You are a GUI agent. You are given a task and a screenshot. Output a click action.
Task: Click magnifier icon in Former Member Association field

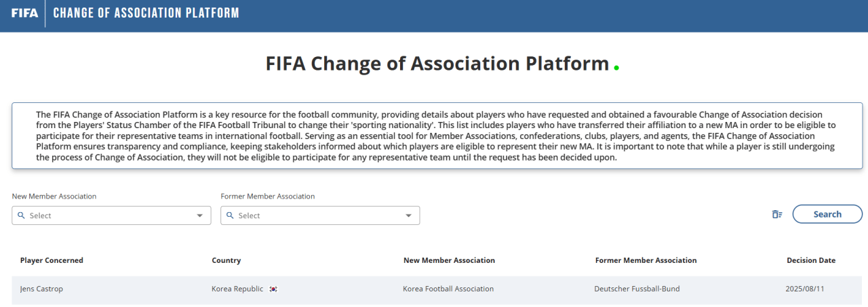point(230,216)
